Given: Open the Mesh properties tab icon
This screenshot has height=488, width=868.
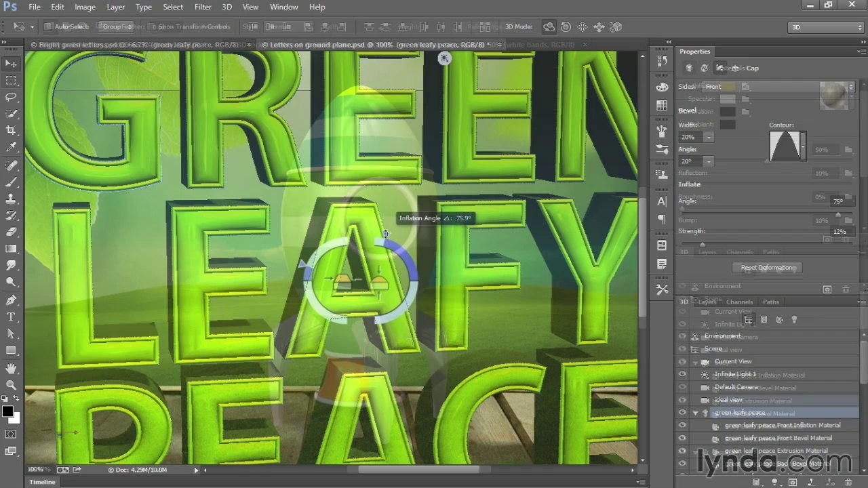Looking at the screenshot, I should point(689,68).
